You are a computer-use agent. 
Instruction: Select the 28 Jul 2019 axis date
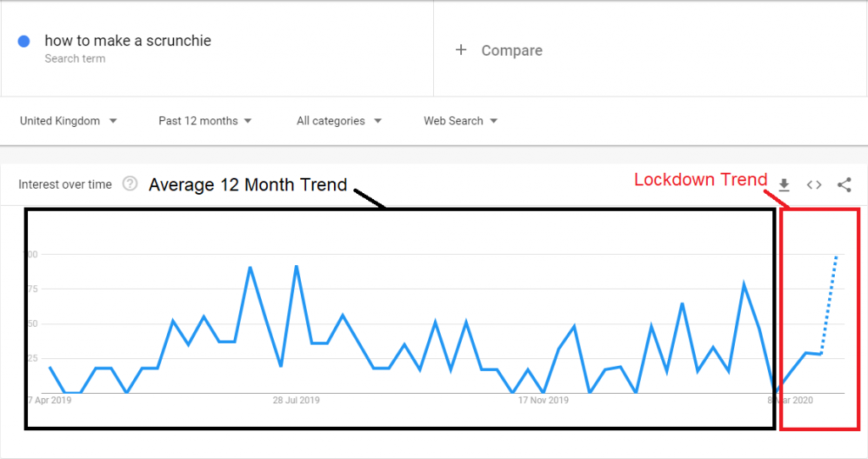tap(296, 401)
